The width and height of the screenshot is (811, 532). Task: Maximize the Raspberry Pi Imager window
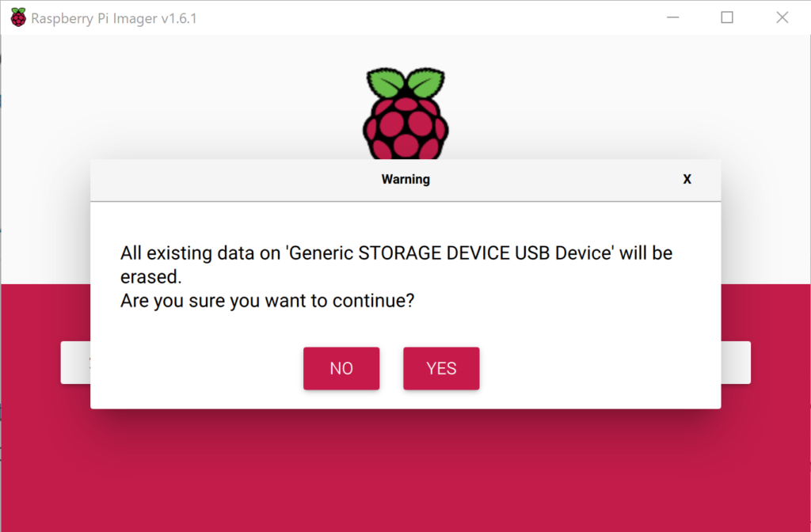pyautogui.click(x=727, y=17)
